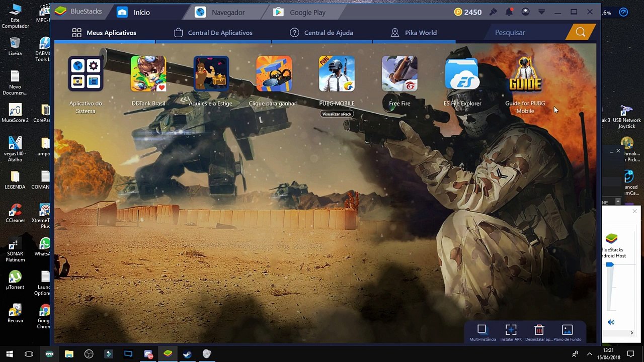
Task: Open the Aplicativo do Sistema folder
Action: (x=86, y=74)
